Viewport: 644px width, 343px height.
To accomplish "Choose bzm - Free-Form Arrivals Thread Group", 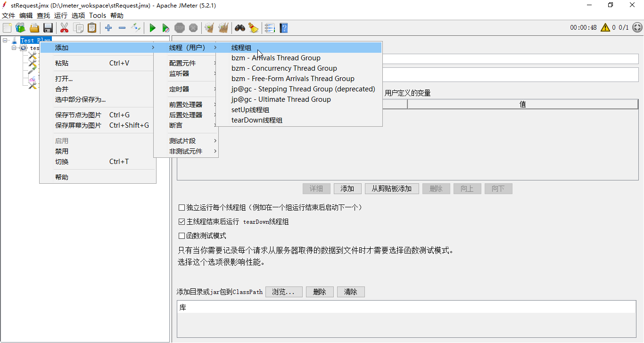I will point(298,79).
